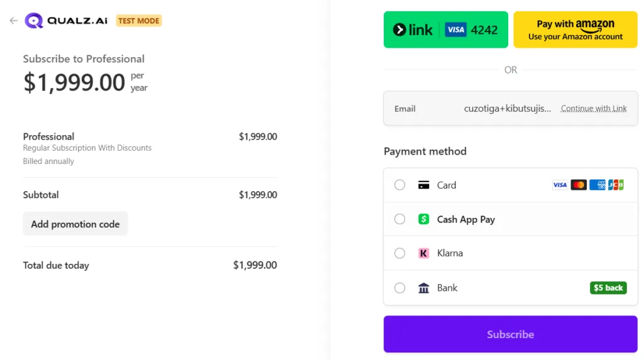The width and height of the screenshot is (644, 360).
Task: Click the Mastercard brand logo
Action: 579,185
